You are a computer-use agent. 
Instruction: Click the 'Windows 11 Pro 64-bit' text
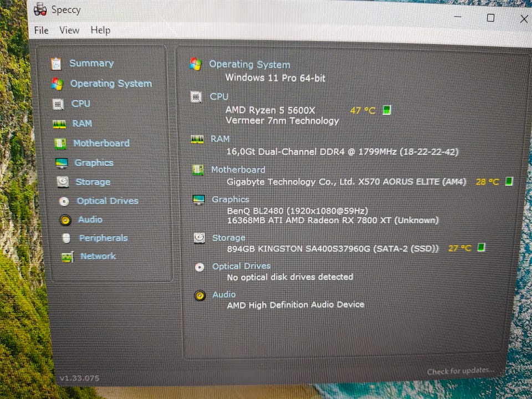[x=275, y=78]
